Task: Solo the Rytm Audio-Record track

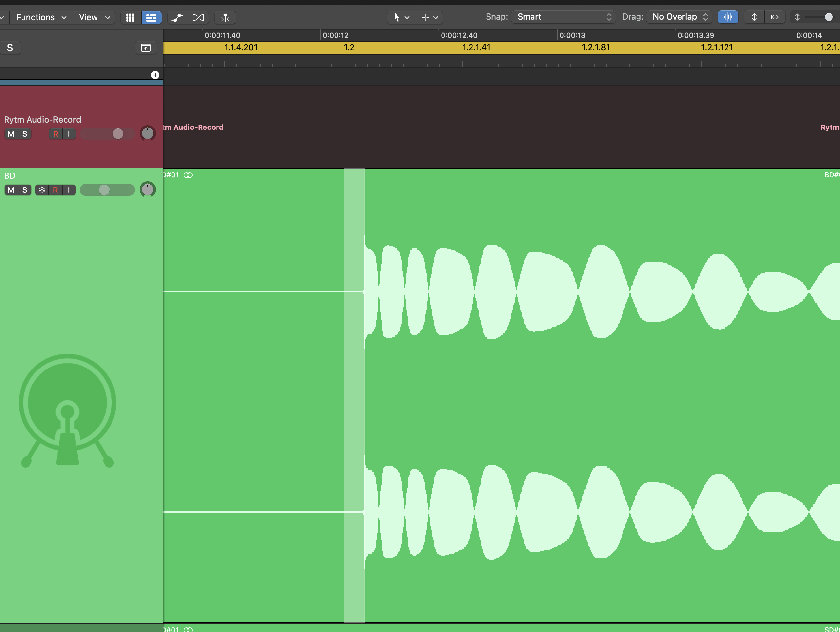Action: pyautogui.click(x=25, y=134)
